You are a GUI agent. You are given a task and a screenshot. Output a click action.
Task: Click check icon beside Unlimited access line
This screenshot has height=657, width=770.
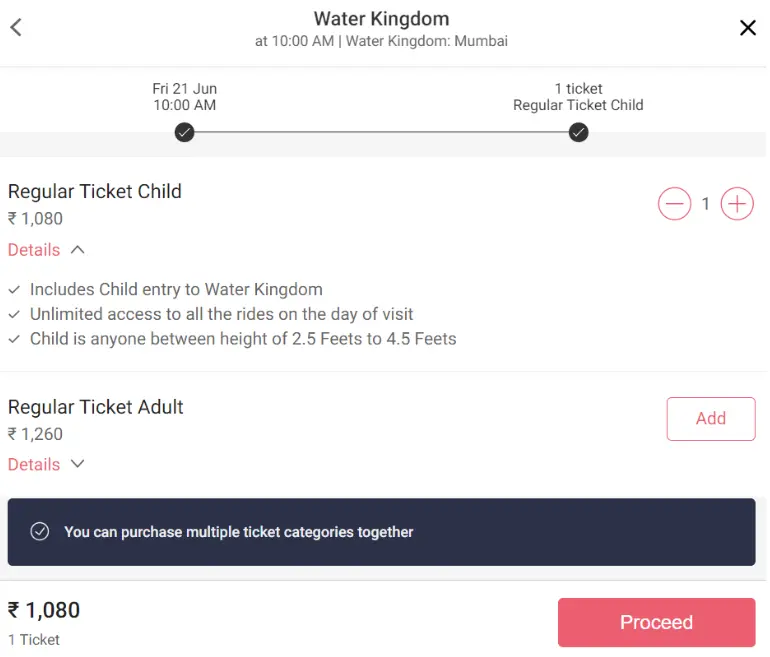click(x=14, y=314)
